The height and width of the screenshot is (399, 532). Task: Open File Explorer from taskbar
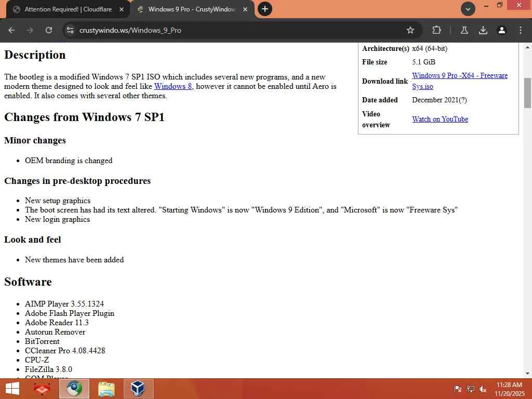106,389
